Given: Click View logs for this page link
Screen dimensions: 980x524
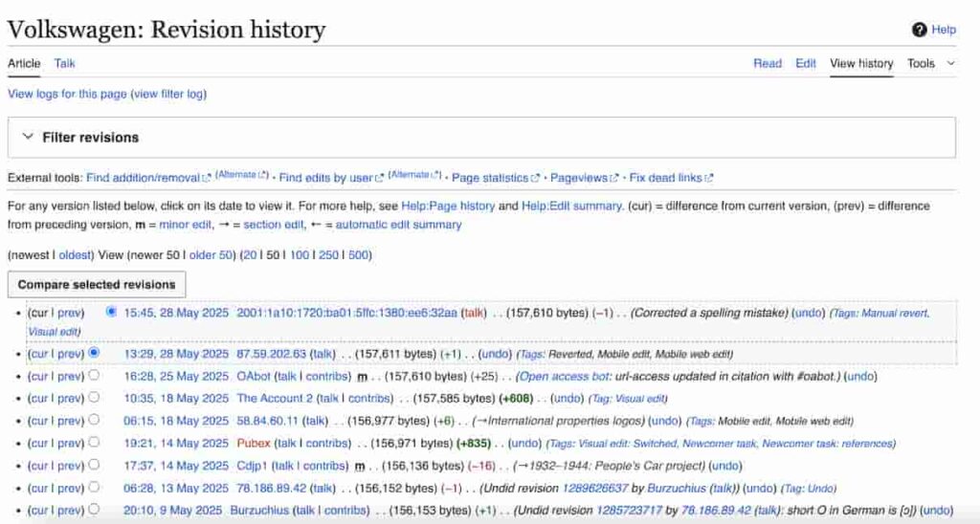Looking at the screenshot, I should [x=67, y=94].
